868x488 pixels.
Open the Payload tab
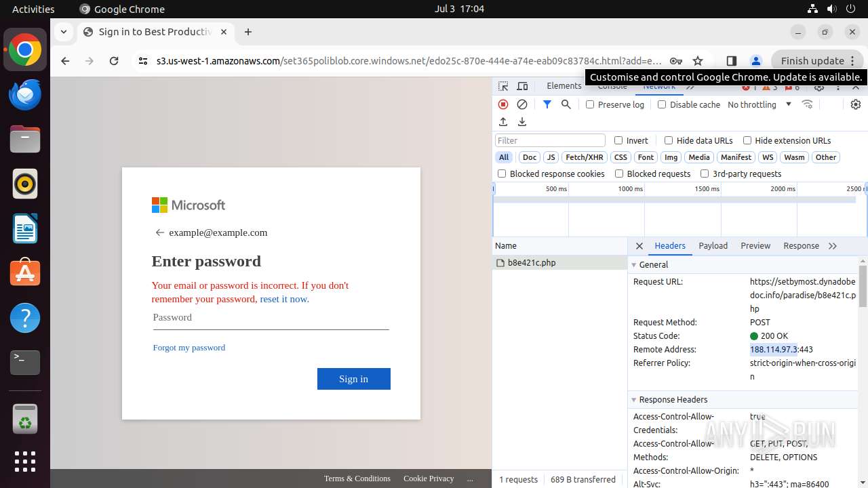click(713, 246)
